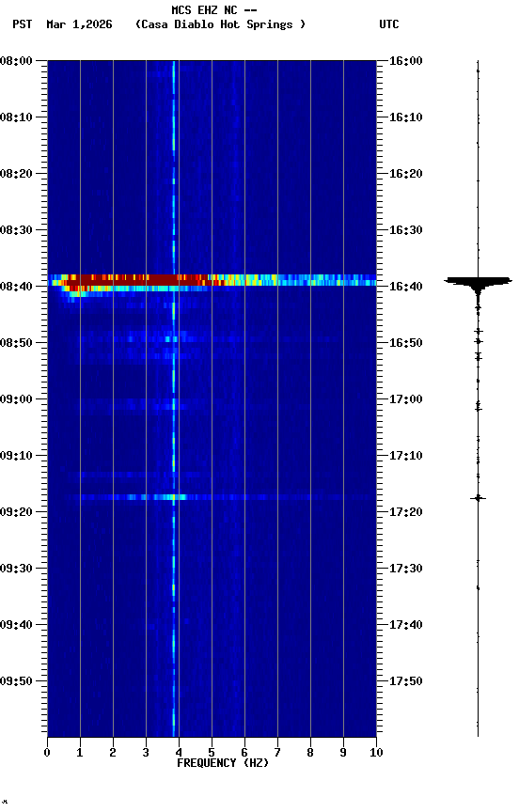Click the '2' frequency axis tick label
Viewport: 519px width, 812px height.
113,753
